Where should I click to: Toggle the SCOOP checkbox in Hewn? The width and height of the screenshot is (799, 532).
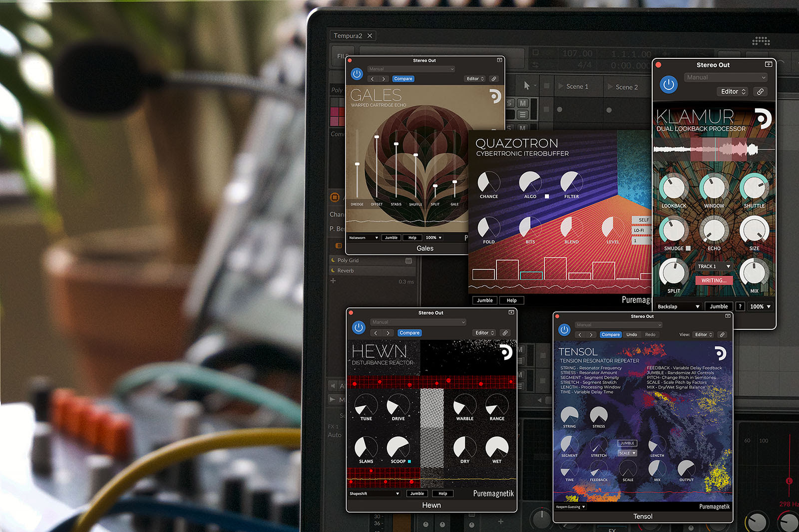tap(409, 461)
